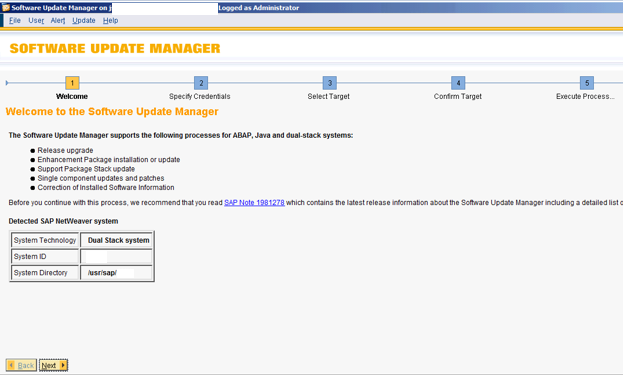Image resolution: width=623 pixels, height=375 pixels.
Task: Click the SOFTWARE UPDATE MANAGER banner title
Action: 115,48
